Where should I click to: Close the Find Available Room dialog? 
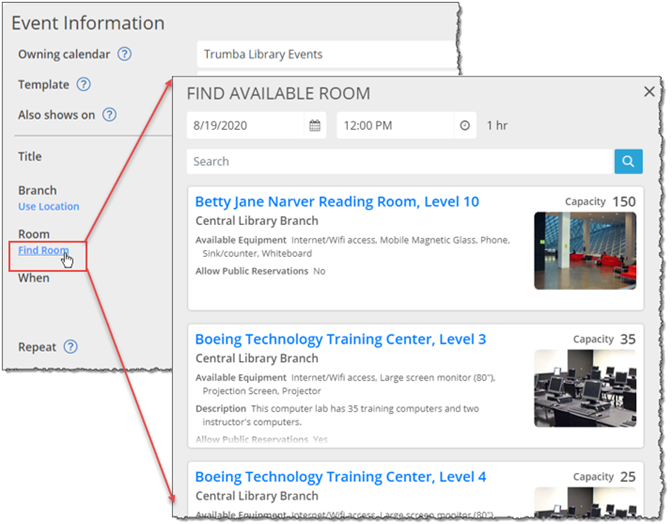649,91
